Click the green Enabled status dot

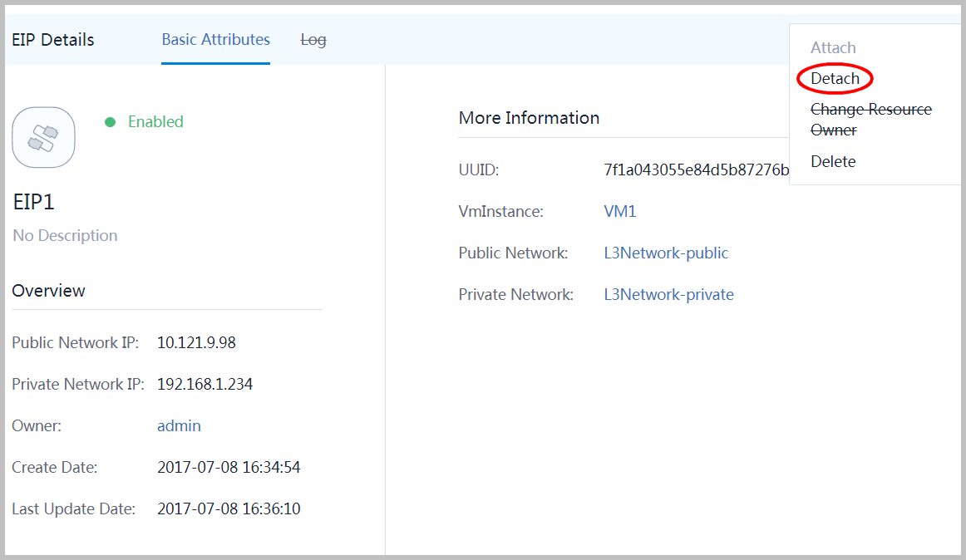111,122
